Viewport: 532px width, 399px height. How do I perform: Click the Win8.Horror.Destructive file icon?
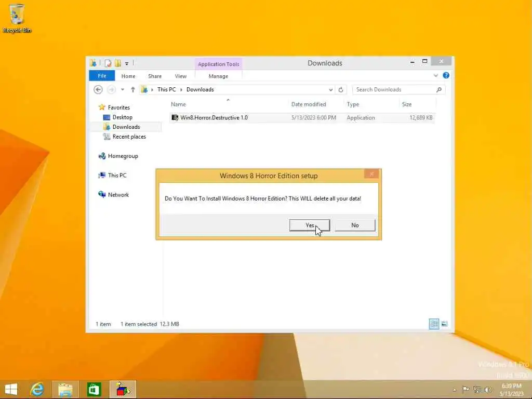tap(175, 117)
